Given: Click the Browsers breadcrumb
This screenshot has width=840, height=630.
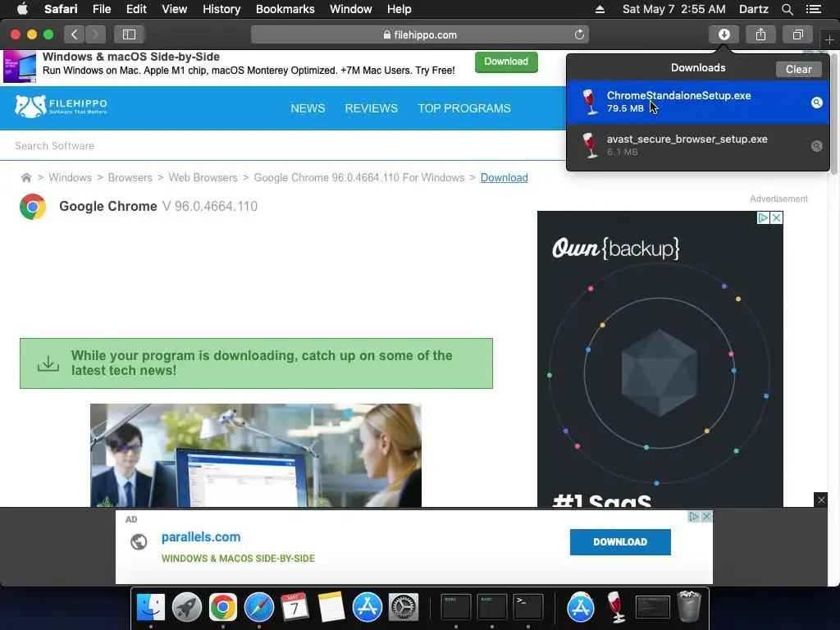Looking at the screenshot, I should click(x=130, y=177).
